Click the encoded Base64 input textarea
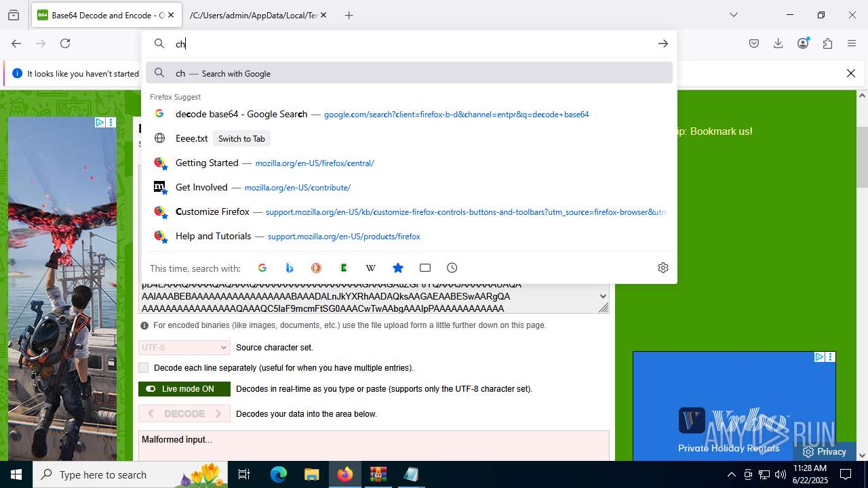The width and height of the screenshot is (868, 488). pyautogui.click(x=368, y=298)
